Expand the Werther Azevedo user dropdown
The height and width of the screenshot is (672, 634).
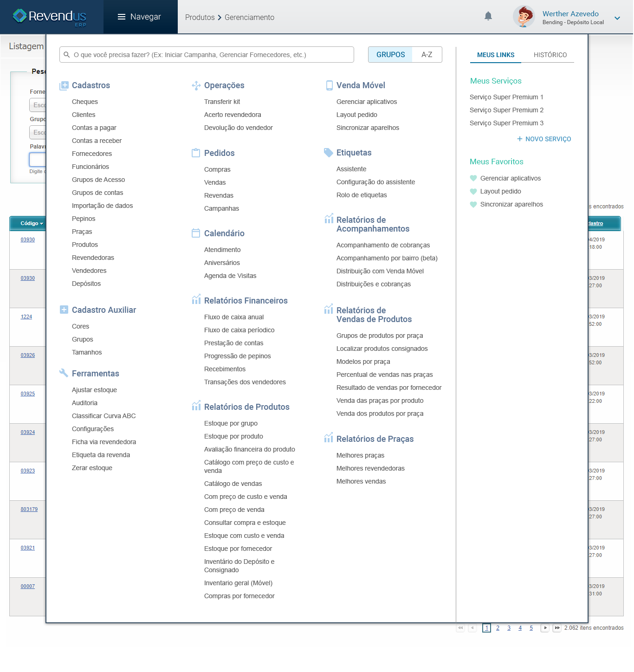[617, 18]
